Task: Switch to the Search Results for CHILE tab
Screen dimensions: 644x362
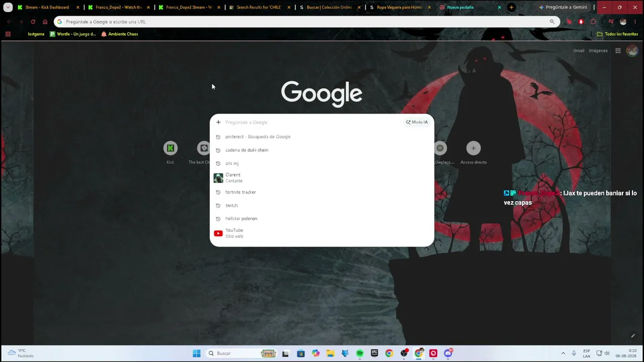Action: coord(259,8)
